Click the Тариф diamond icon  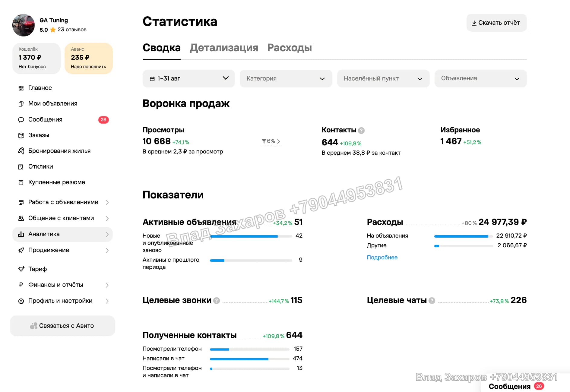21,269
